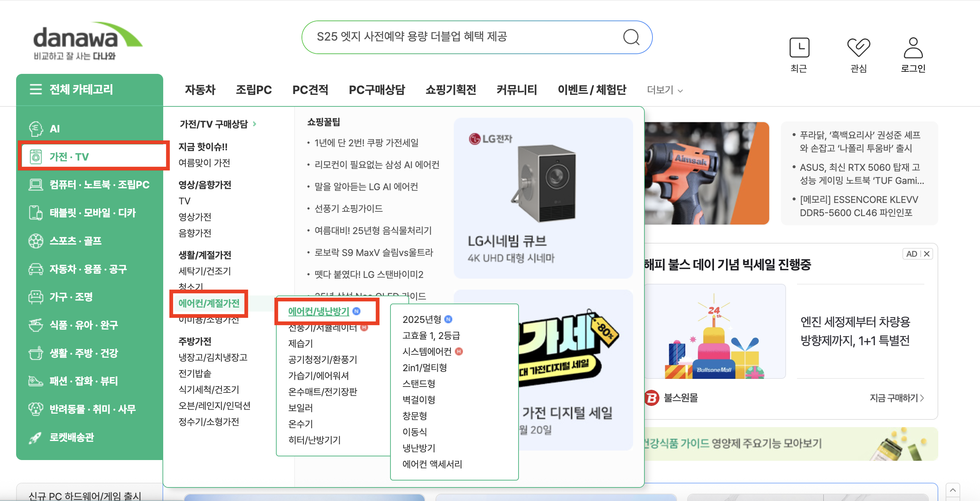Open the LG시네빔 큐브 product banner
Image resolution: width=980 pixels, height=501 pixels.
[x=543, y=198]
